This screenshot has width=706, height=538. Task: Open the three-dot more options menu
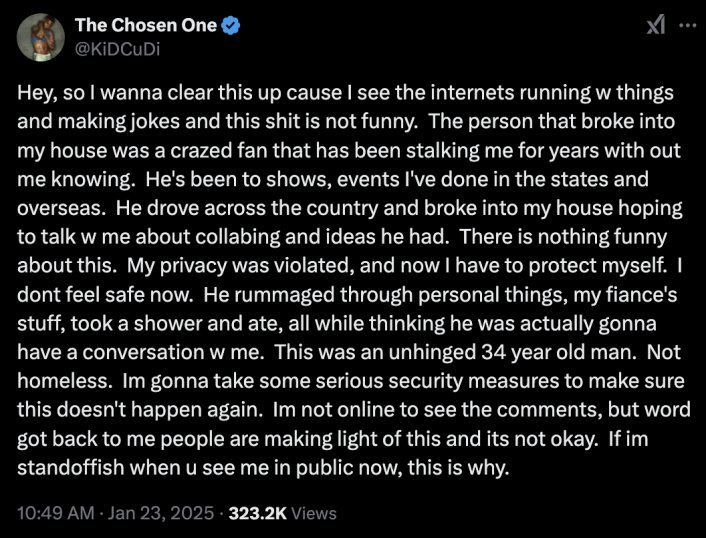(688, 26)
